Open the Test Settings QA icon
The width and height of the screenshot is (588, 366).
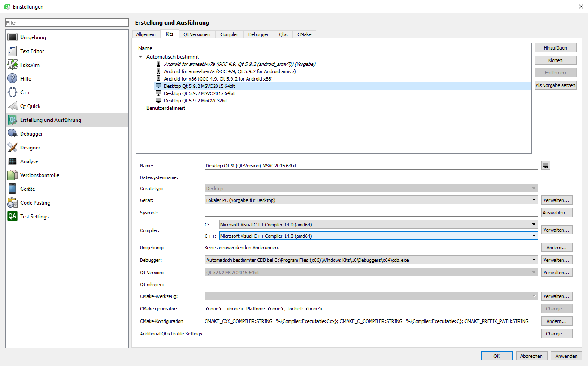pyautogui.click(x=12, y=217)
